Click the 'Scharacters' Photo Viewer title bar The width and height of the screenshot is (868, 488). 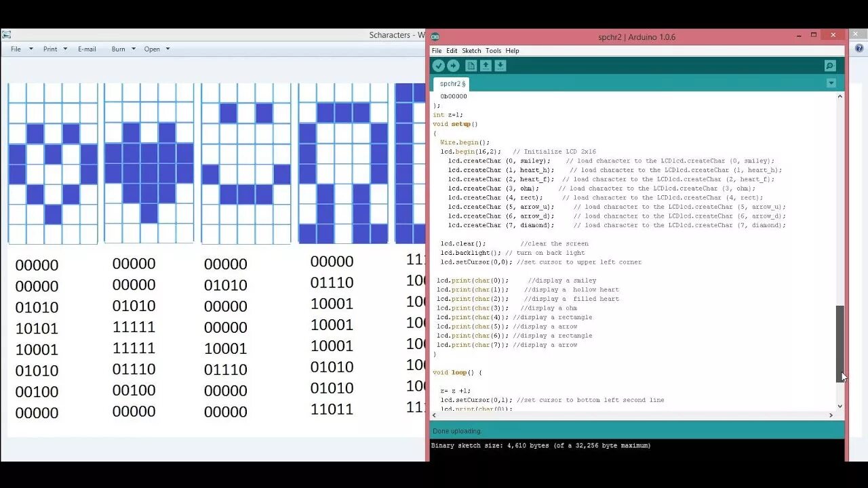tap(397, 35)
